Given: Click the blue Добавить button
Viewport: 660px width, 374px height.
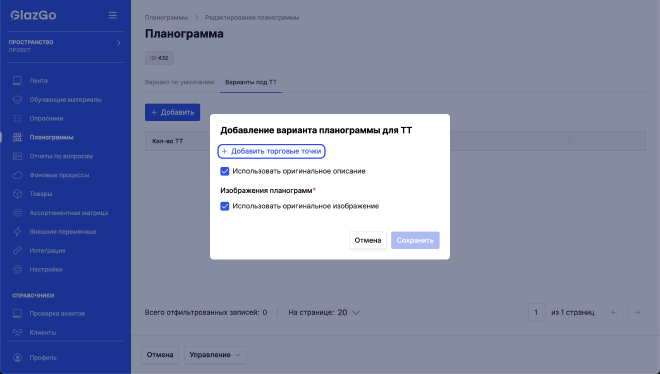Looking at the screenshot, I should (173, 112).
